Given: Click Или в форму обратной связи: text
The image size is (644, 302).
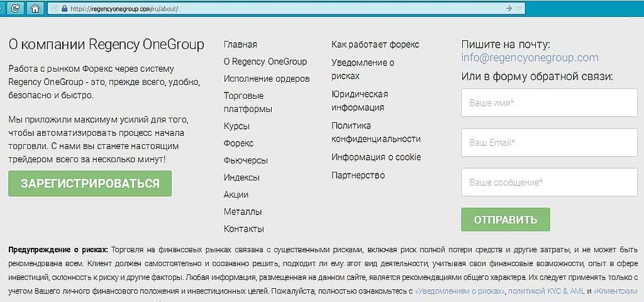Looking at the screenshot, I should pos(537,76).
